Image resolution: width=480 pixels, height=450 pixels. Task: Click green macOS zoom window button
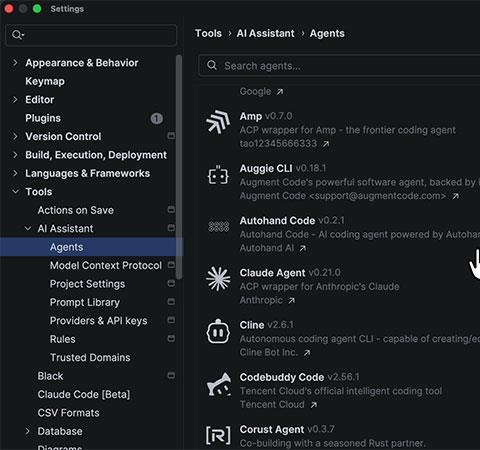[37, 8]
